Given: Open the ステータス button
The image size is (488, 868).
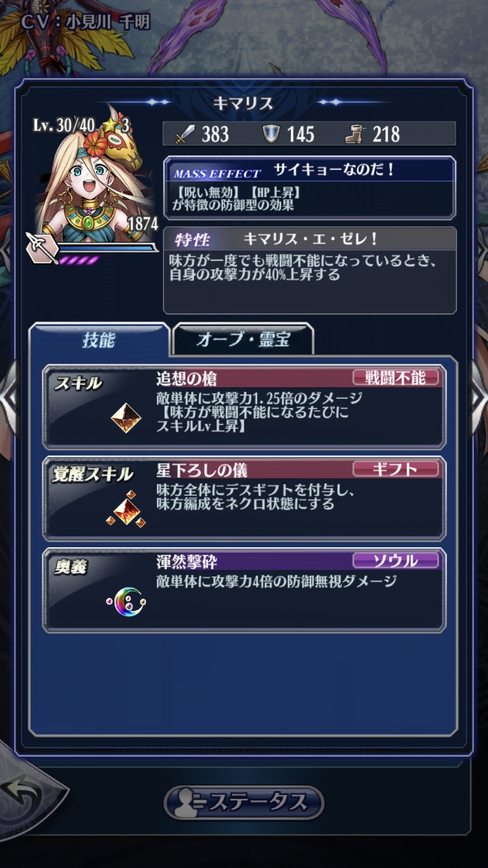Looking at the screenshot, I should pyautogui.click(x=243, y=802).
